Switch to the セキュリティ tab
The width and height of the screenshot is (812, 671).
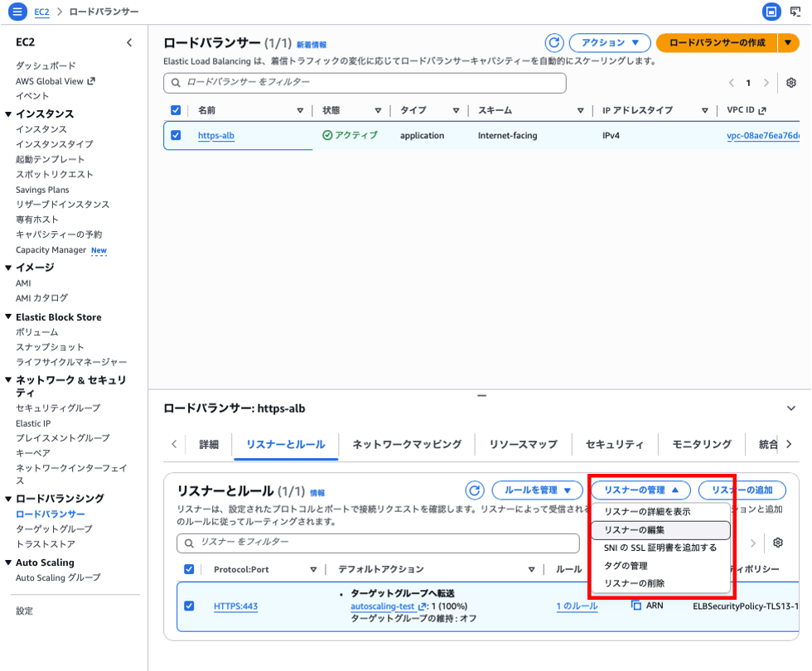pos(615,444)
